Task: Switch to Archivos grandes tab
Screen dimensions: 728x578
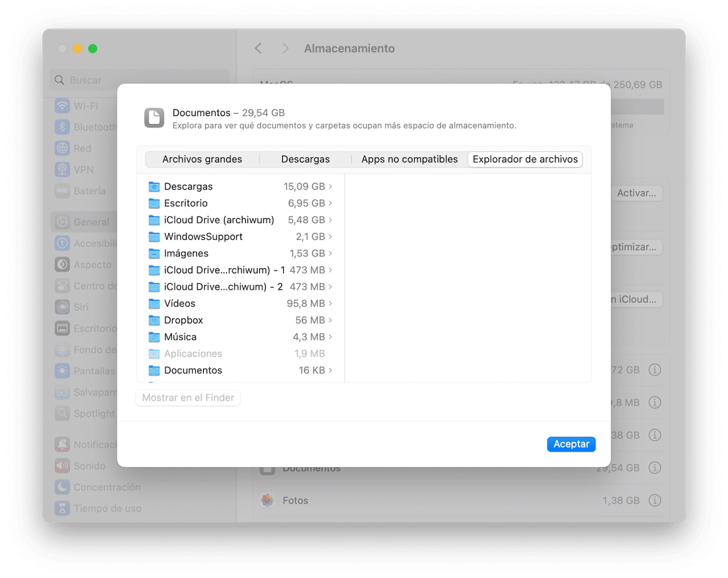Action: click(202, 159)
